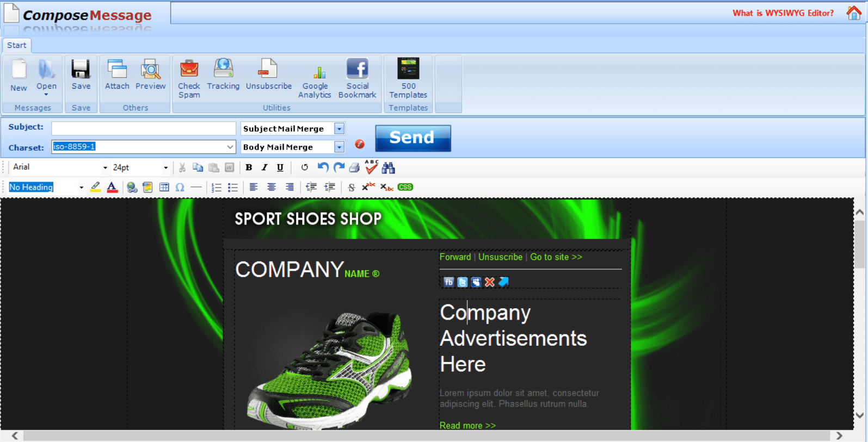Switch to the Start ribbon tab
Screen dimensions: 868x442
tap(17, 46)
